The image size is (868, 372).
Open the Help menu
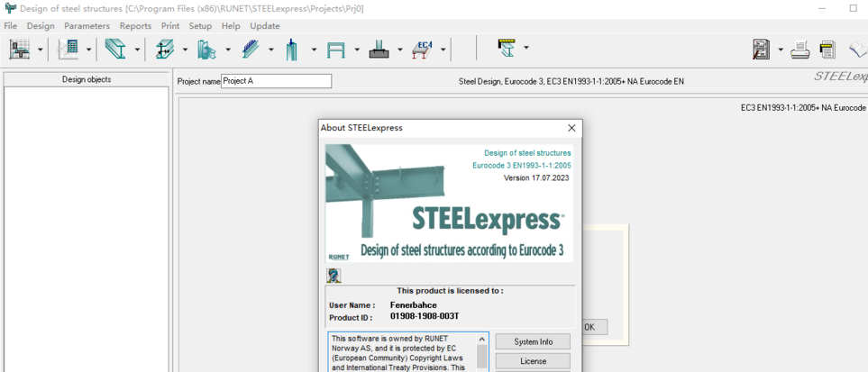(x=231, y=26)
